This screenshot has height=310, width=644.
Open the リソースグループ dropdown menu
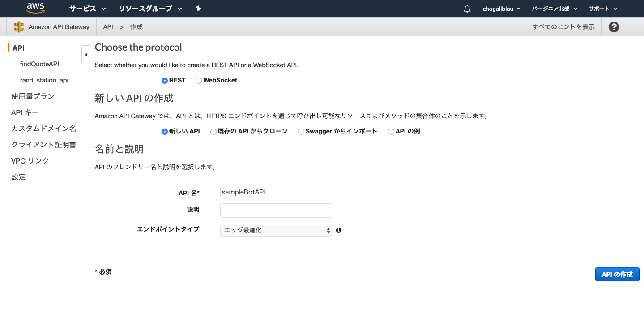pyautogui.click(x=150, y=9)
